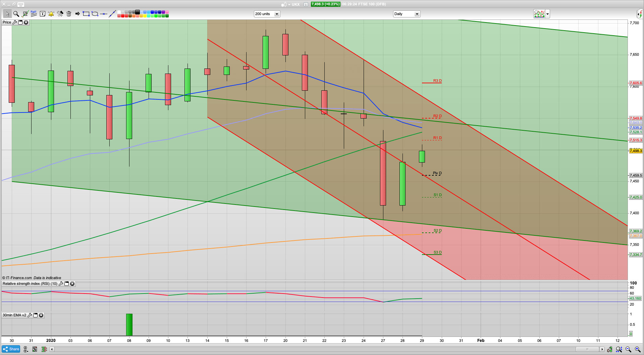Select the ellipse drawing tool
The width and height of the screenshot is (644, 355).
pos(95,14)
